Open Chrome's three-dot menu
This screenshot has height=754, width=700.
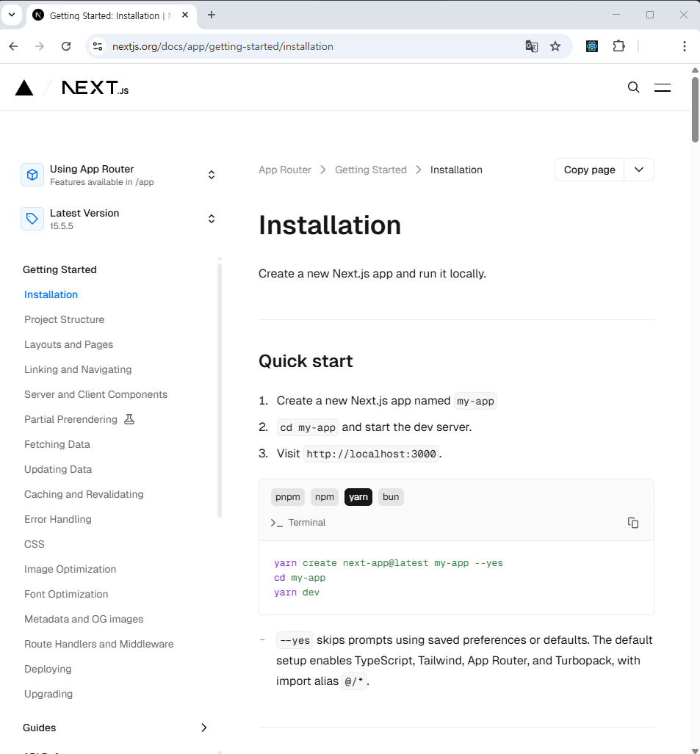684,46
